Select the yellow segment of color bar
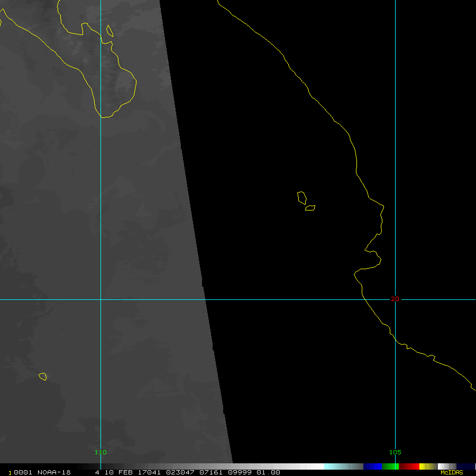 (x=425, y=466)
